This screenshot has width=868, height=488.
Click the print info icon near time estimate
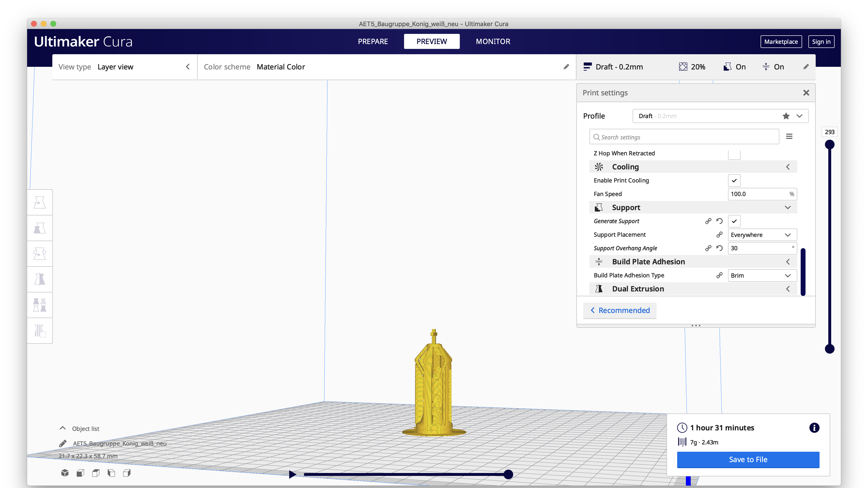pos(814,428)
